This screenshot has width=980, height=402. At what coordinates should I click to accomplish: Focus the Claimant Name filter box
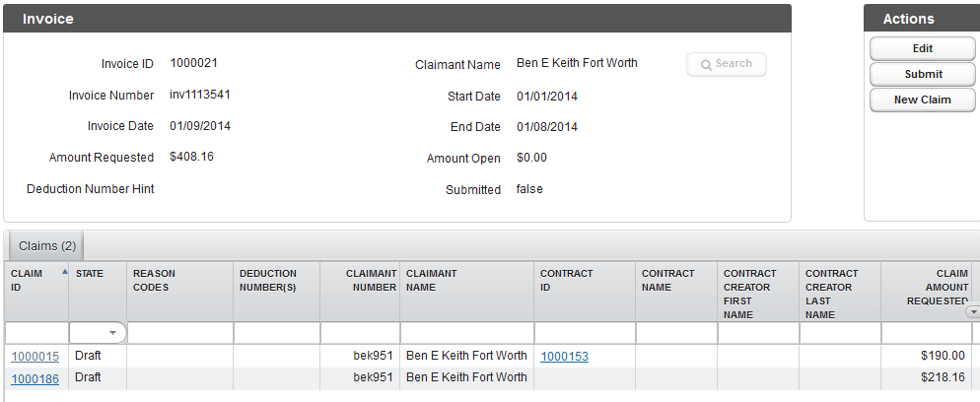coord(466,333)
